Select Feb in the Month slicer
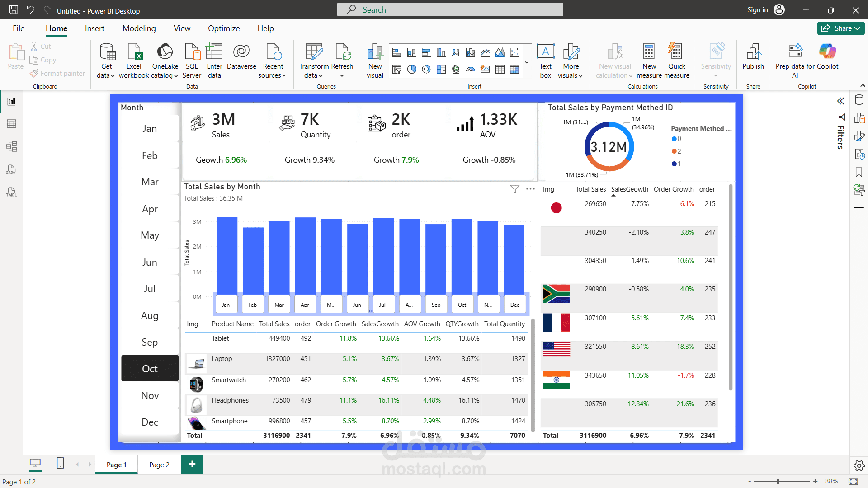 click(150, 155)
